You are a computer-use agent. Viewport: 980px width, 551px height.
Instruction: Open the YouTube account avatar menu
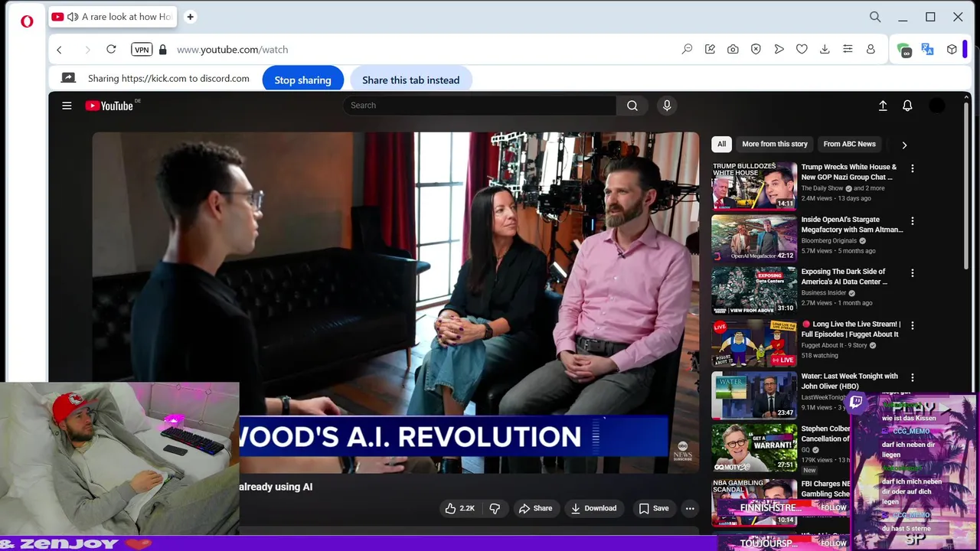click(x=937, y=106)
